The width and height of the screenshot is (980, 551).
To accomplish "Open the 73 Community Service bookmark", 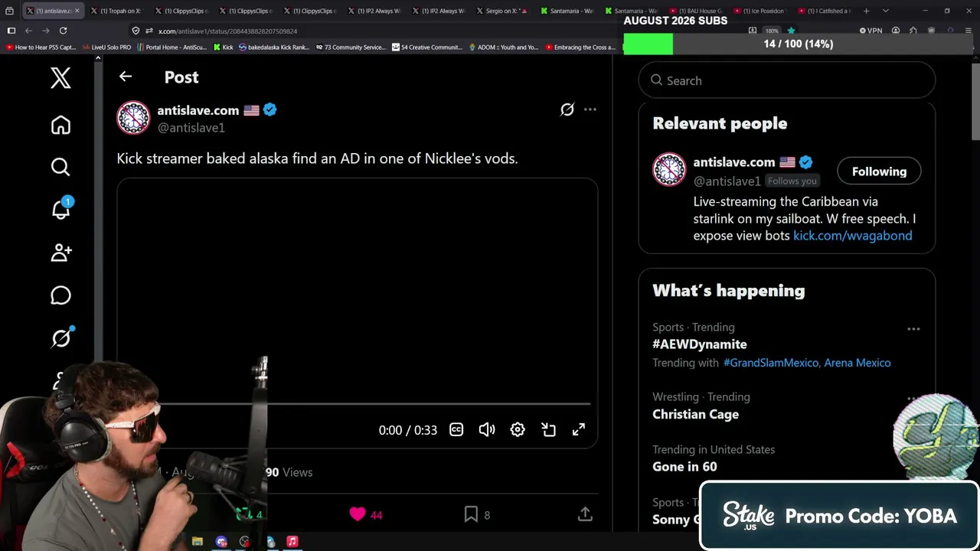I will point(349,47).
